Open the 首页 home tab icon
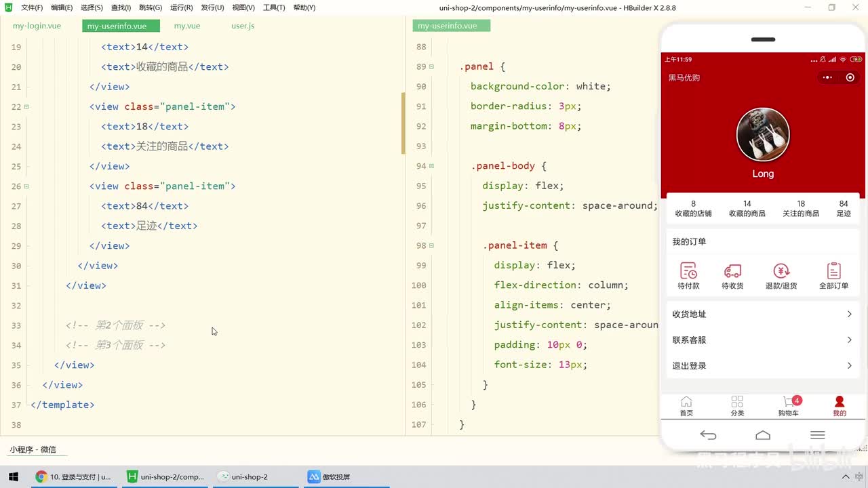868x488 pixels. tap(686, 402)
